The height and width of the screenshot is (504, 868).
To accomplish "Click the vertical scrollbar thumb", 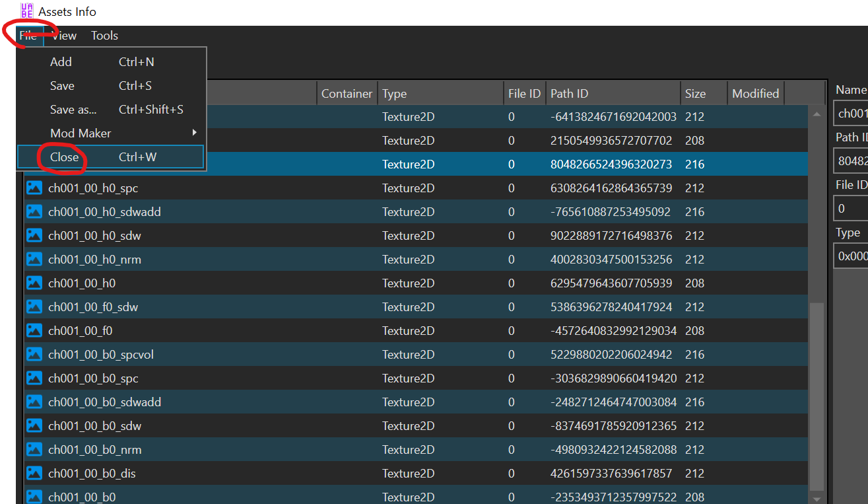I will [817, 396].
